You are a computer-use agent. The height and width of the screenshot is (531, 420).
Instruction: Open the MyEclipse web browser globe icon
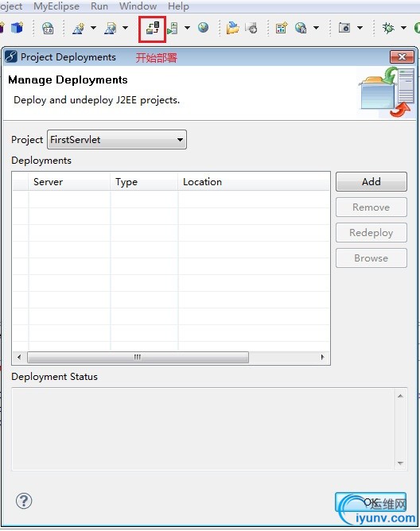pyautogui.click(x=203, y=28)
